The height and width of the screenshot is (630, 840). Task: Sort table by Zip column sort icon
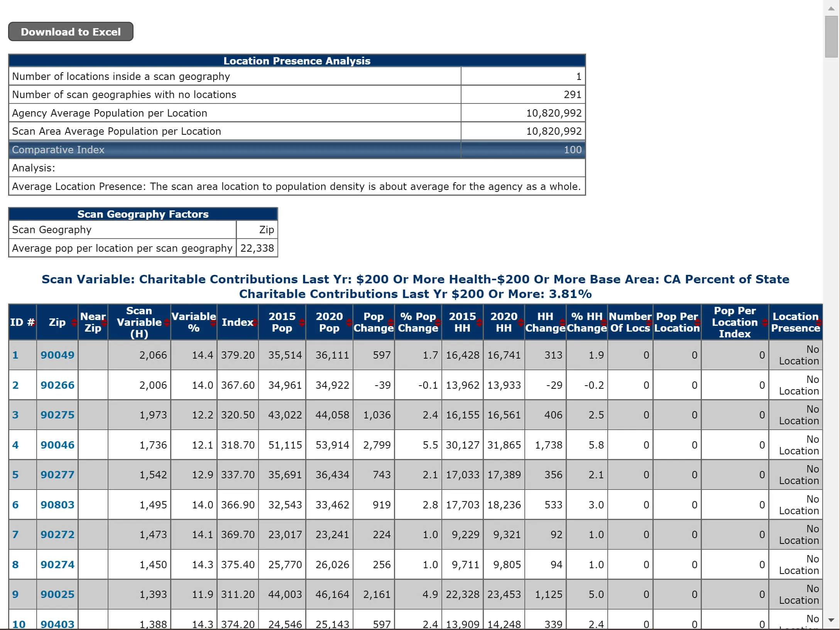[x=73, y=322]
